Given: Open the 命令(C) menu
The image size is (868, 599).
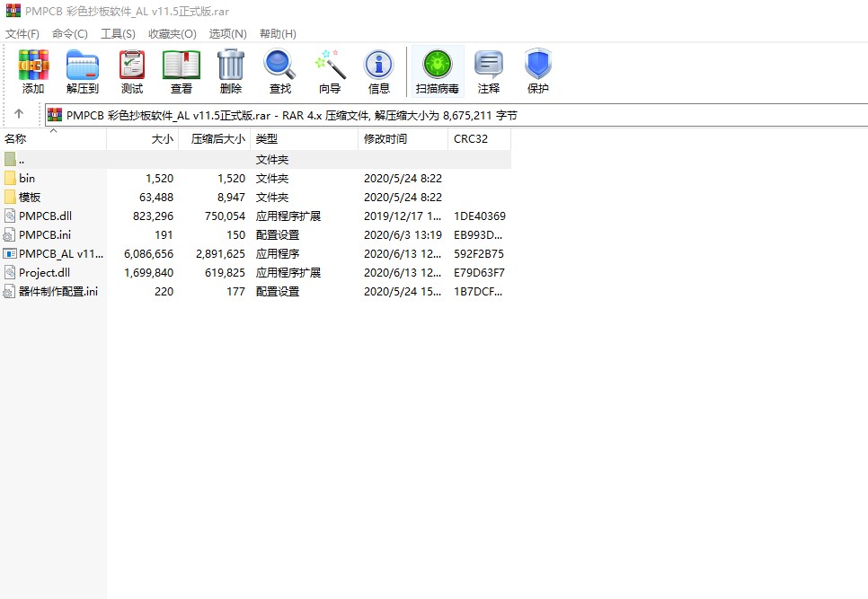Looking at the screenshot, I should click(x=70, y=34).
